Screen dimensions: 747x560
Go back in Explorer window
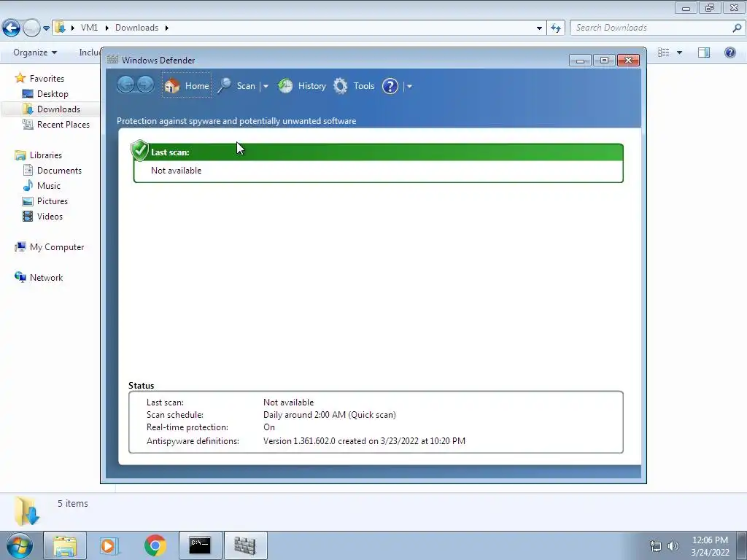point(12,28)
